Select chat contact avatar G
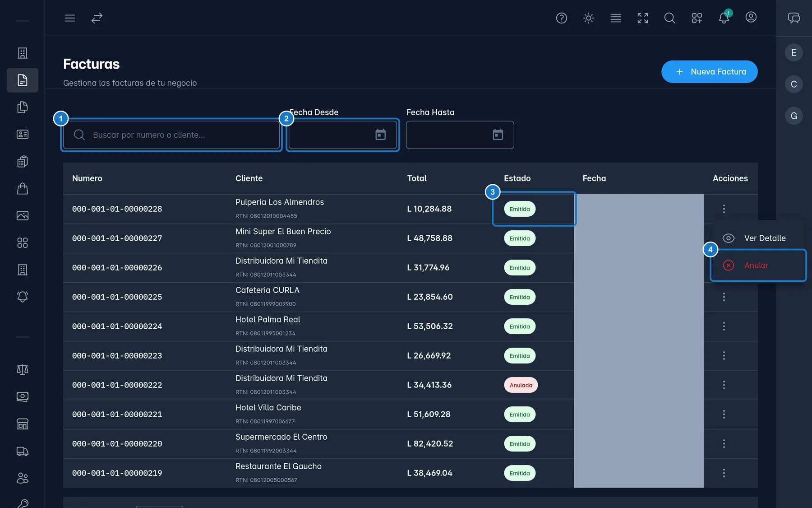The height and width of the screenshot is (508, 812). click(794, 116)
